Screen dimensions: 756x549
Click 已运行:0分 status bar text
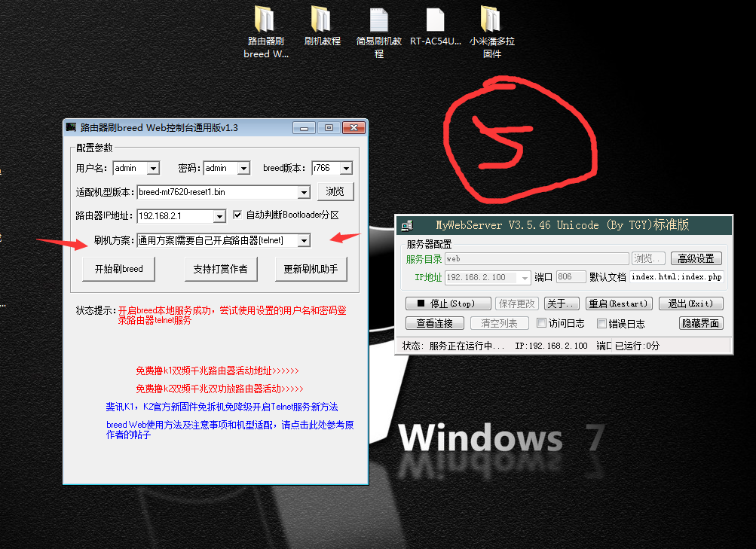pos(637,346)
